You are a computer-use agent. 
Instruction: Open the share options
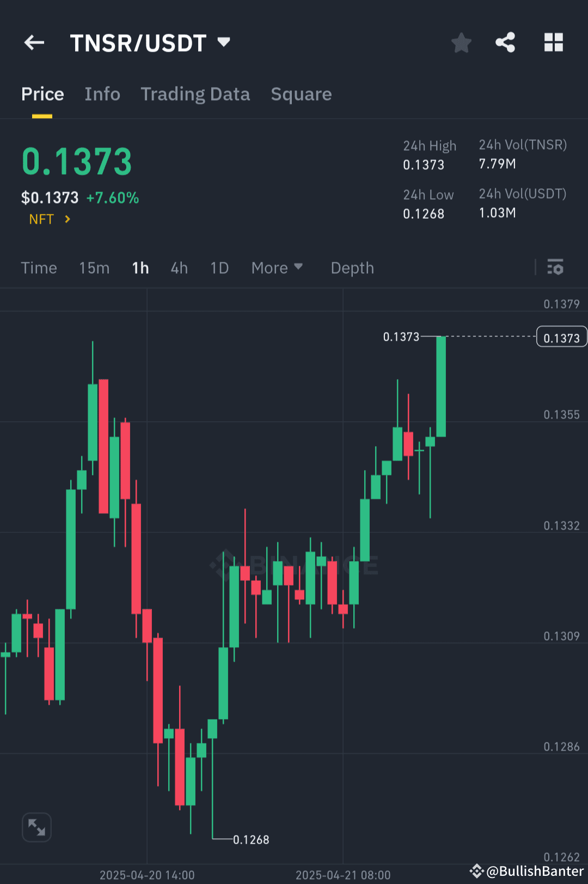(x=505, y=42)
